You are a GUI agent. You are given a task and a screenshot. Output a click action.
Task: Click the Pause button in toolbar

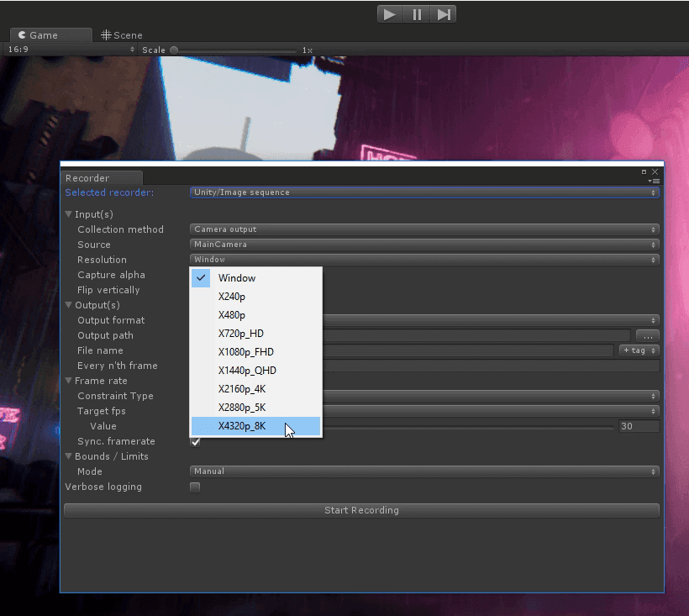pos(417,15)
